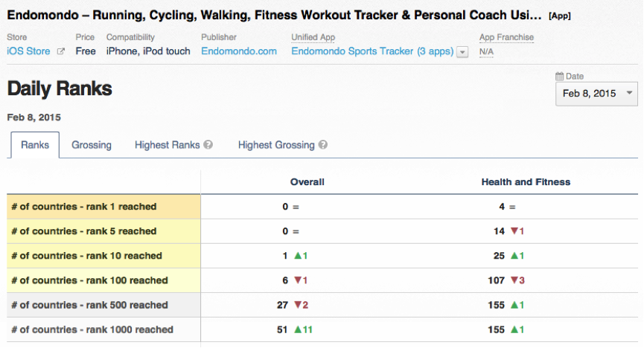Open the Feb 8, 2015 date dropdown
644x348 pixels.
tap(596, 93)
